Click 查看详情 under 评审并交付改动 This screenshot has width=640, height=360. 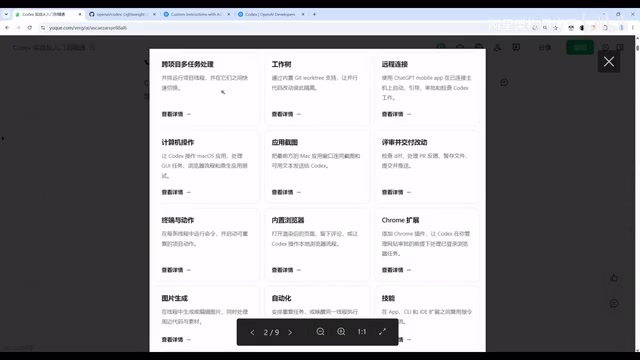[396, 192]
